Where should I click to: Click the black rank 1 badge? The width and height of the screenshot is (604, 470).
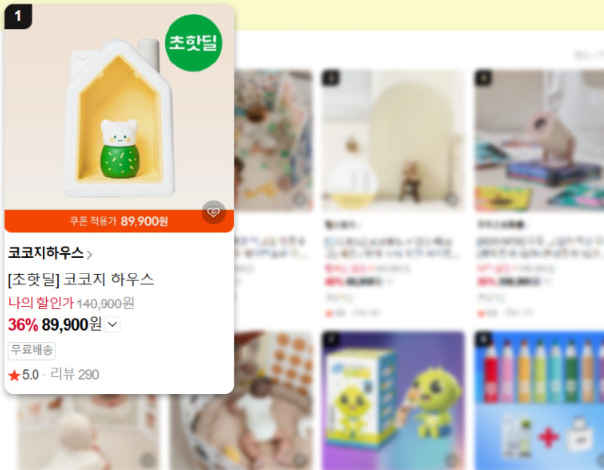click(18, 16)
